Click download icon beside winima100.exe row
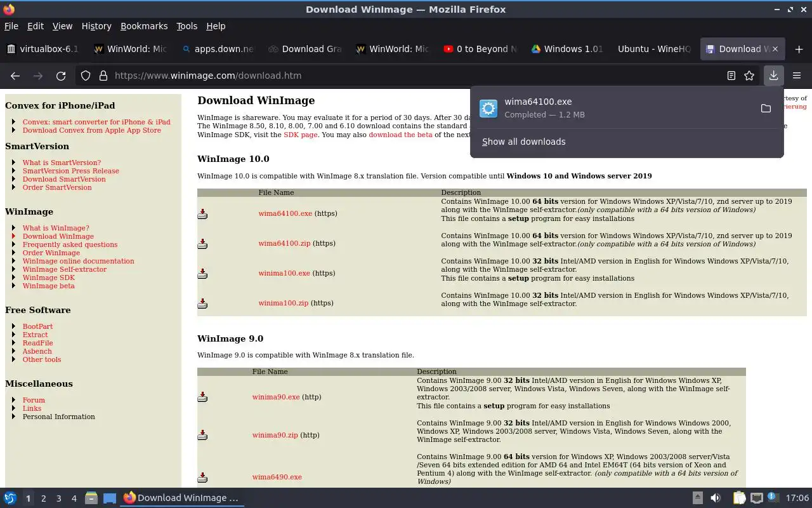Screen dimensions: 812x508 [202, 274]
